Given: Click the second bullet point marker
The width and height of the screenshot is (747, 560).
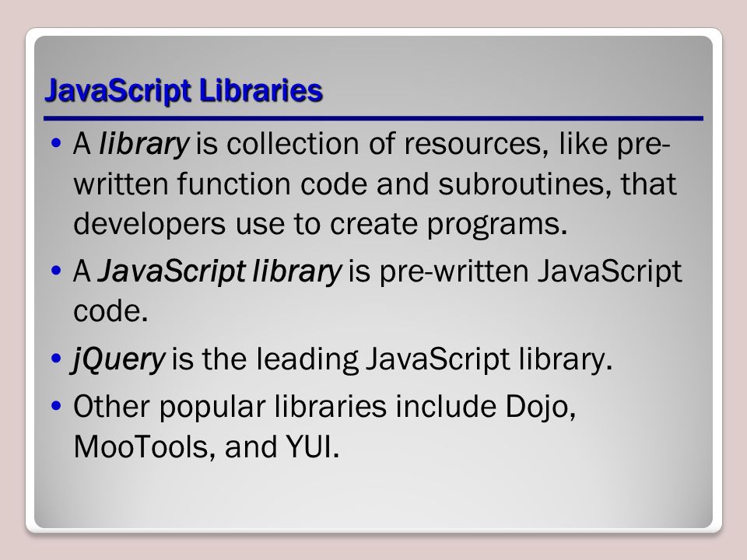Looking at the screenshot, I should [x=56, y=270].
